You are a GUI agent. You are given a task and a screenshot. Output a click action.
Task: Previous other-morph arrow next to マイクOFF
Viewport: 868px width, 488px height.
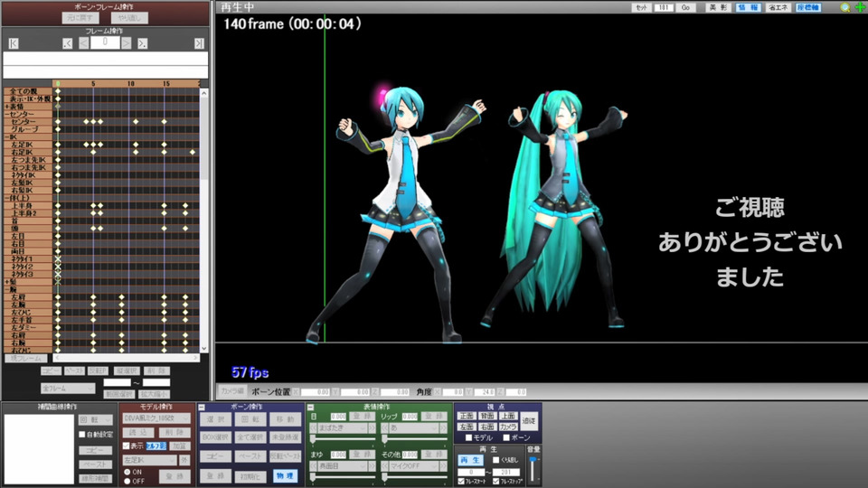385,466
